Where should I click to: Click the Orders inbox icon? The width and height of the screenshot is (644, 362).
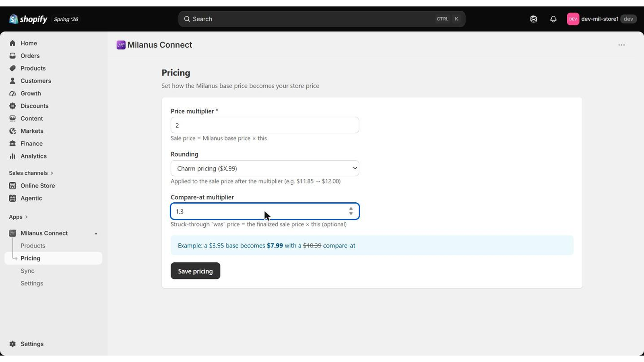point(12,56)
